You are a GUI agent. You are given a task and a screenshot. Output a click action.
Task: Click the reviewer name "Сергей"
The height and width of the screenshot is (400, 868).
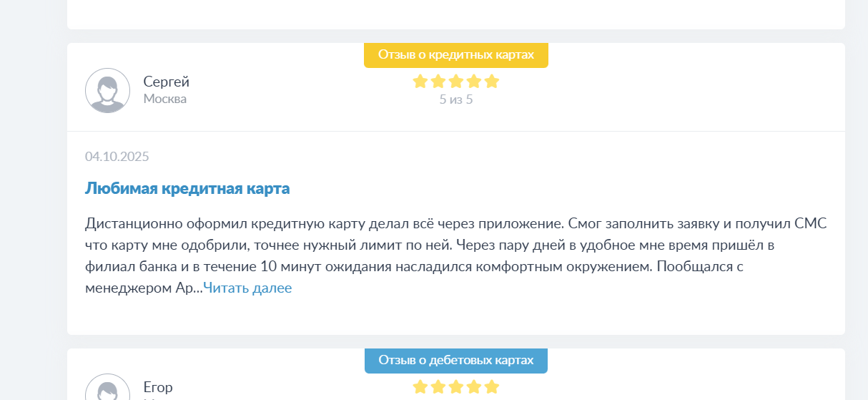tap(166, 82)
